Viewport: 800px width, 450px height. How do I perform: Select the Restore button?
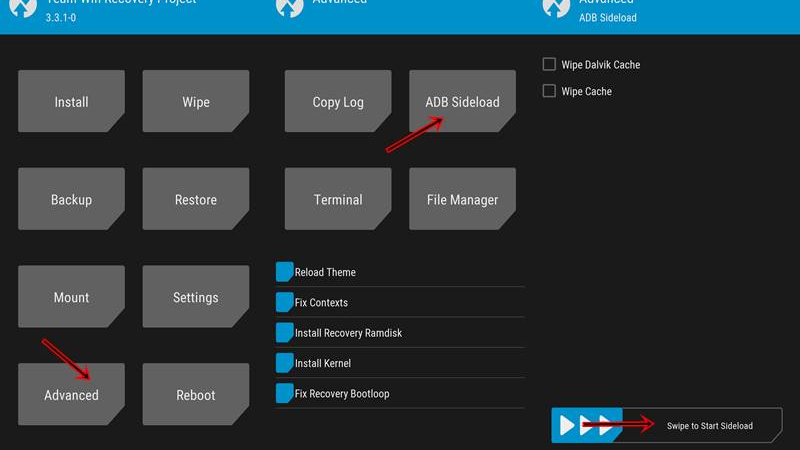pyautogui.click(x=195, y=199)
